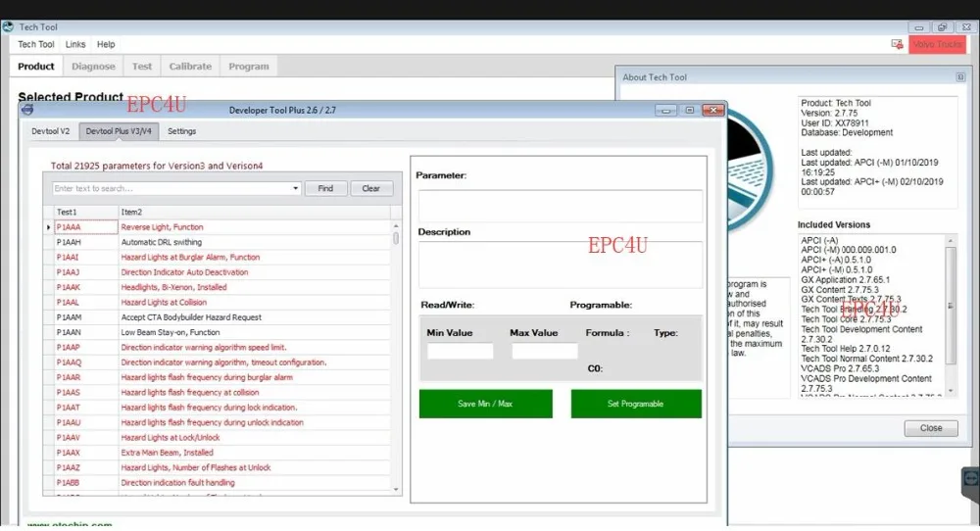The width and height of the screenshot is (980, 531).
Task: Click the Clear button
Action: 371,189
